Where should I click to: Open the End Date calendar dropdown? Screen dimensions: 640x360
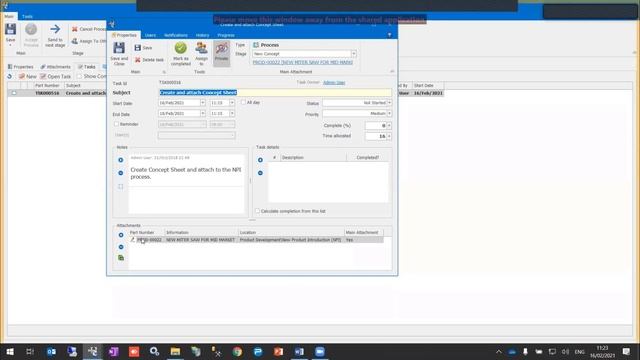203,113
